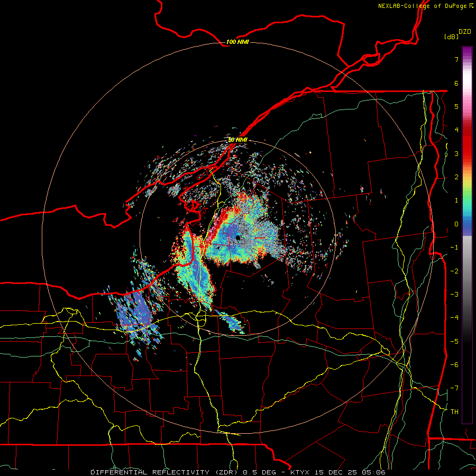Image resolution: width=476 pixels, height=476 pixels.
Task: Click the -4 value on color scale
Action: point(454,317)
